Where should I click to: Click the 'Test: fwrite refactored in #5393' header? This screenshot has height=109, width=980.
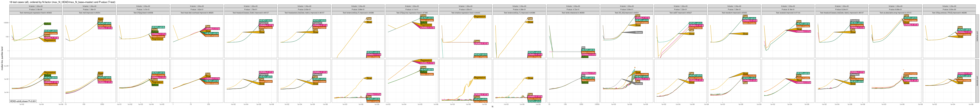pos(573,13)
